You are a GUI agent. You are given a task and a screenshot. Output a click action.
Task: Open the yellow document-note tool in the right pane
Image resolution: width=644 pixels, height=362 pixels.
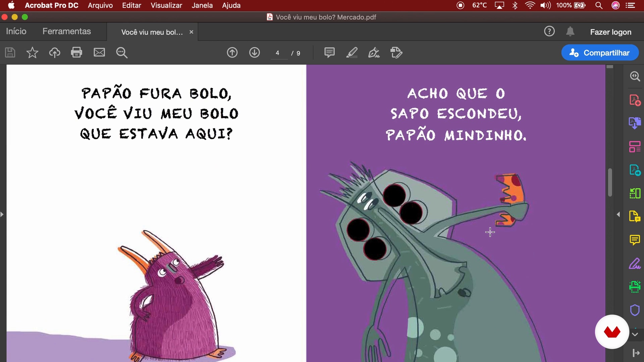coord(635,217)
